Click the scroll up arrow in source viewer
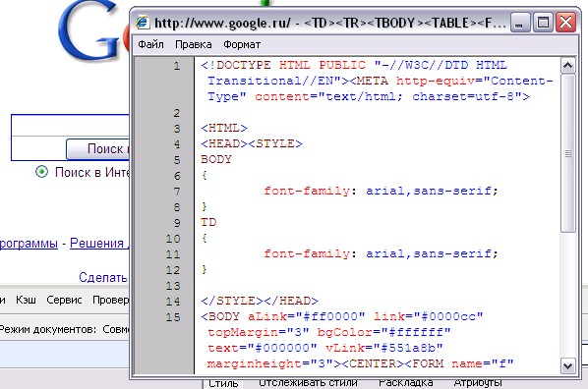This screenshot has height=389, width=588. pos(567,66)
